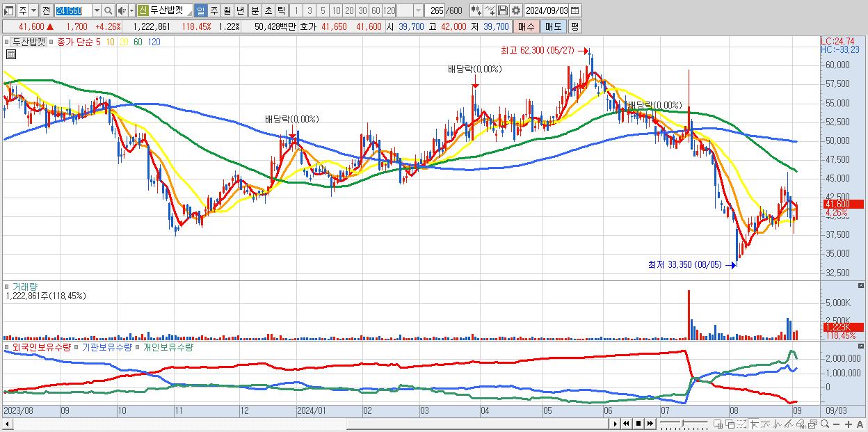Click the 호가 quote label
The width and height of the screenshot is (868, 432).
(307, 26)
